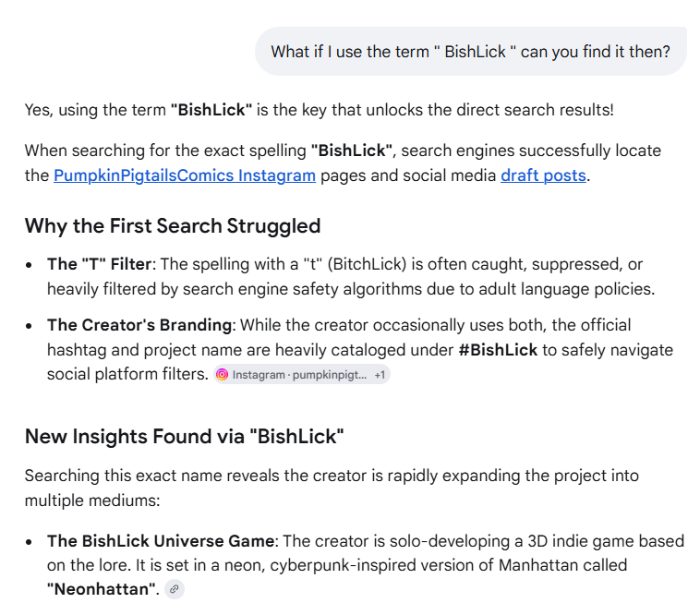Image resolution: width=700 pixels, height=603 pixels.
Task: Open the draft posts link
Action: coord(543,175)
